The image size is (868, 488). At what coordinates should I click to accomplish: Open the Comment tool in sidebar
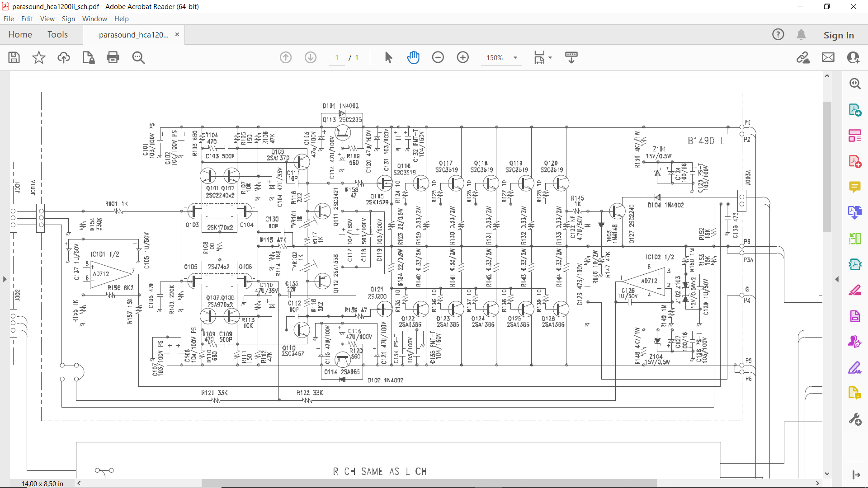coord(855,187)
